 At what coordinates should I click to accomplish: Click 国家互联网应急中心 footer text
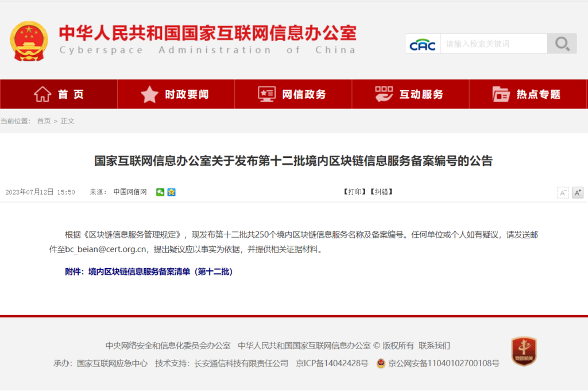point(112,363)
